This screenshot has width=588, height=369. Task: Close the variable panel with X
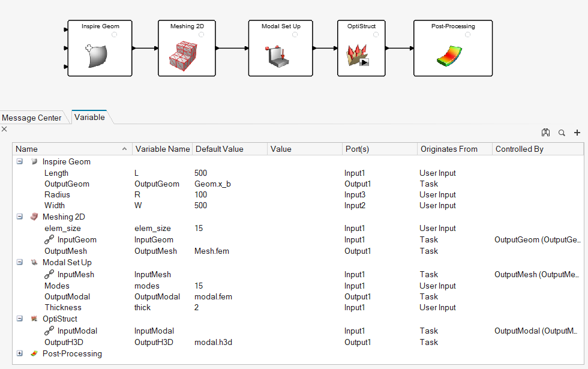click(4, 129)
